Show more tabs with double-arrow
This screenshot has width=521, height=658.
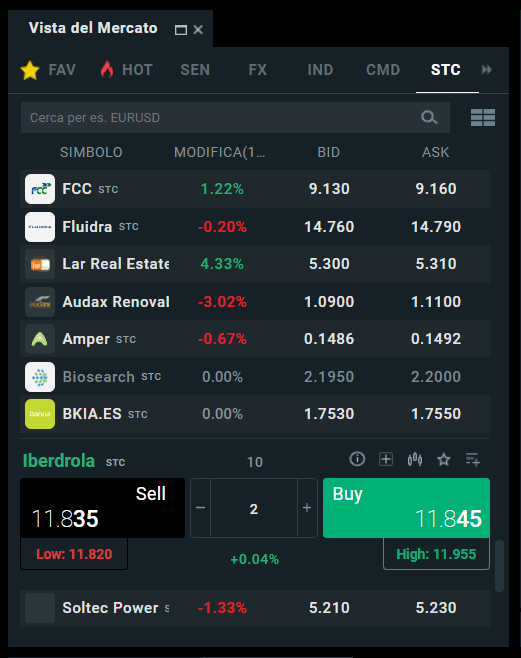487,69
